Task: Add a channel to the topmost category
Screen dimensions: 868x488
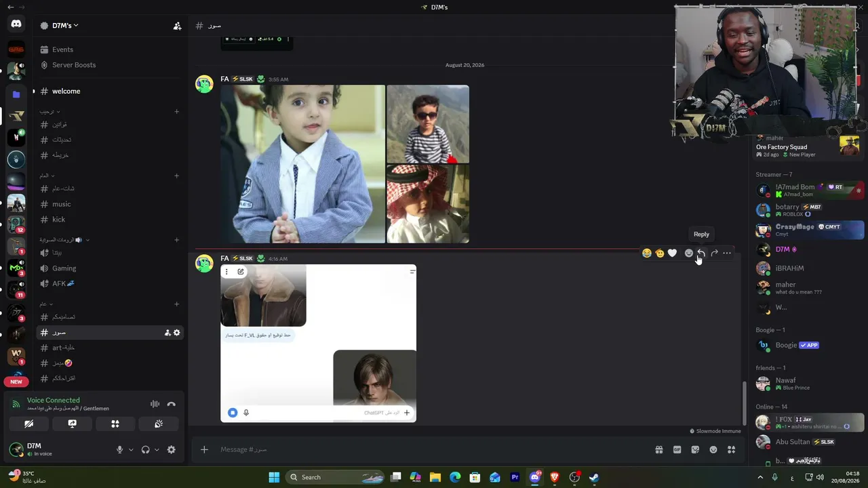Action: pos(177,111)
